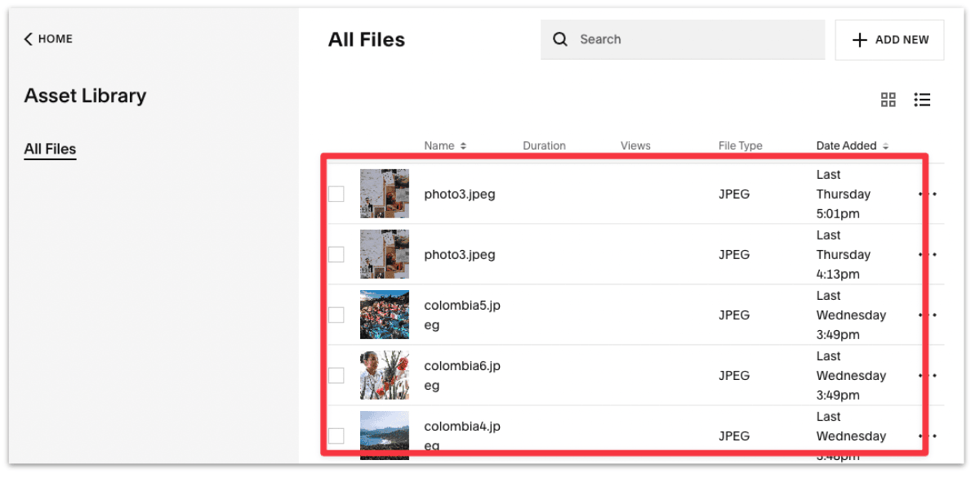This screenshot has height=478, width=980.
Task: Switch to list view
Action: tap(922, 100)
